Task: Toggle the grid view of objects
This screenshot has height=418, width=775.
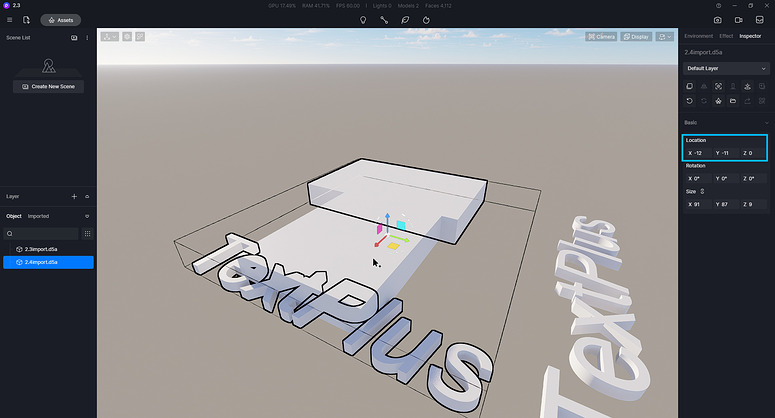Action: (87, 234)
